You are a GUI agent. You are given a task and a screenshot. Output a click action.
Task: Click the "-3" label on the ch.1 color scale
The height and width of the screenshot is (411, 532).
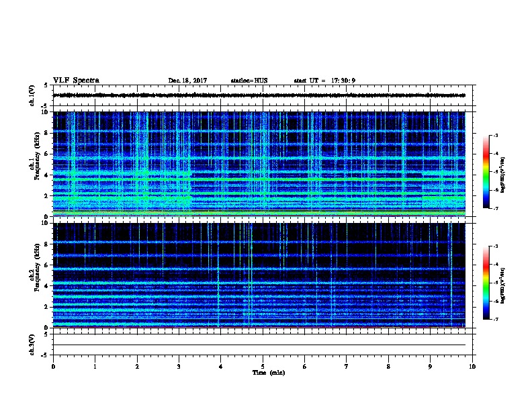(x=495, y=135)
